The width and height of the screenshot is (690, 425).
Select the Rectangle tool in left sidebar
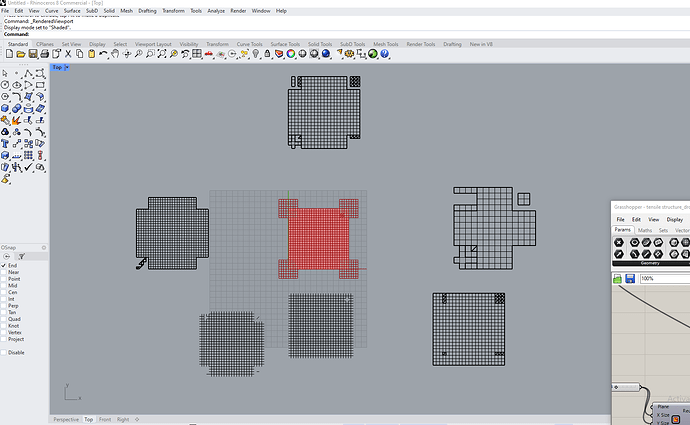click(40, 85)
